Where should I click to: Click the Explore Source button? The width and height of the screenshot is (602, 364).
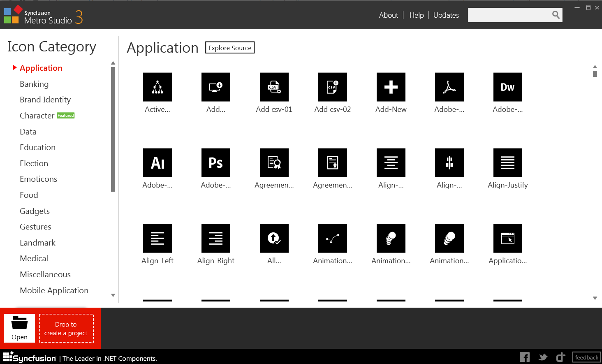tap(230, 48)
